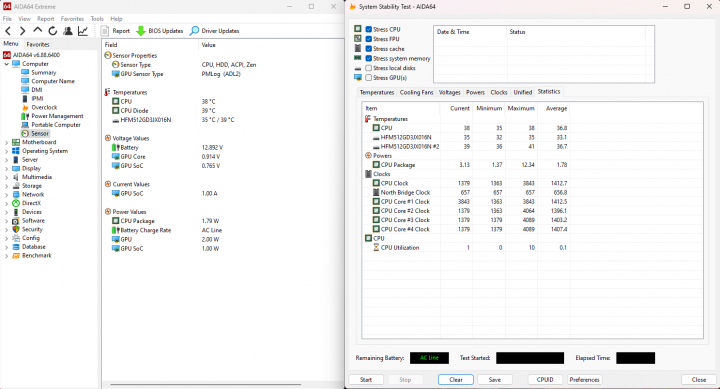Toggle the Stress FPU checkbox

coord(368,39)
